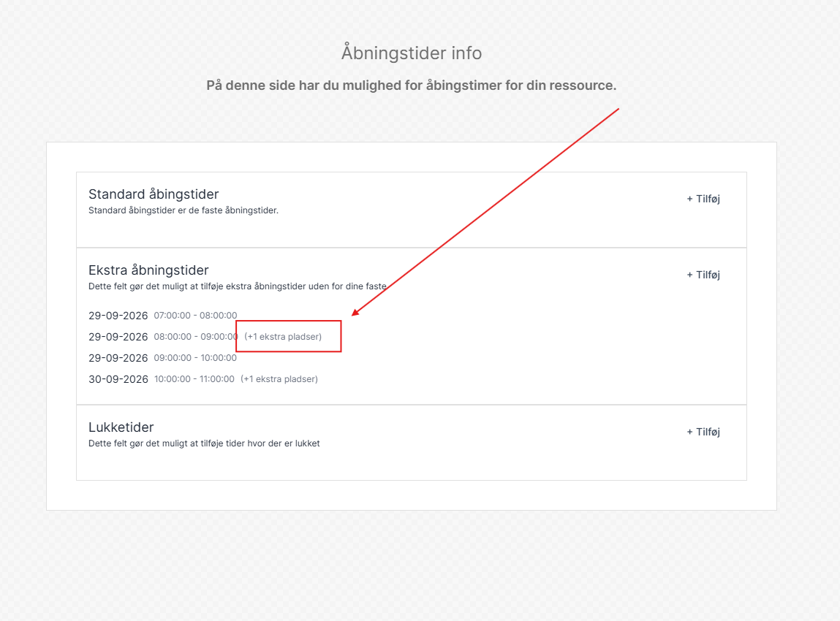Click the 29-09-2026 date on the 09:00:00 row
This screenshot has height=621, width=840.
(118, 358)
